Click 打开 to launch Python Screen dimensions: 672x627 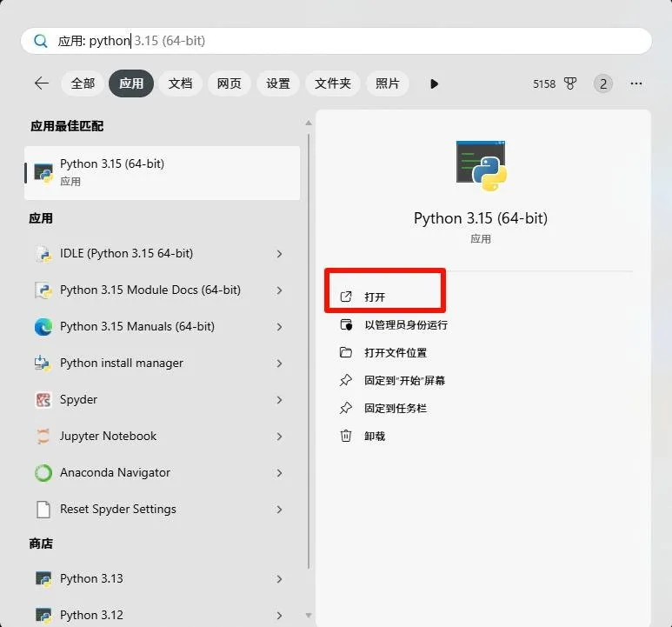click(x=375, y=297)
